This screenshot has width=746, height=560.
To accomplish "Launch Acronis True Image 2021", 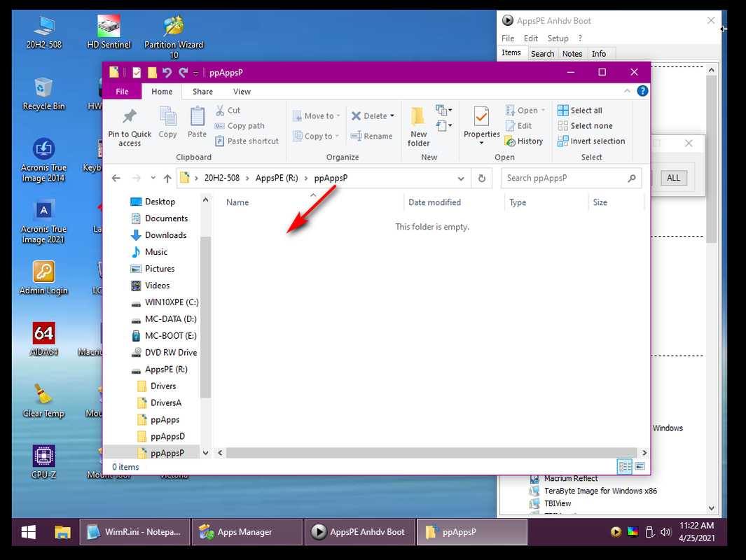I will (x=43, y=221).
